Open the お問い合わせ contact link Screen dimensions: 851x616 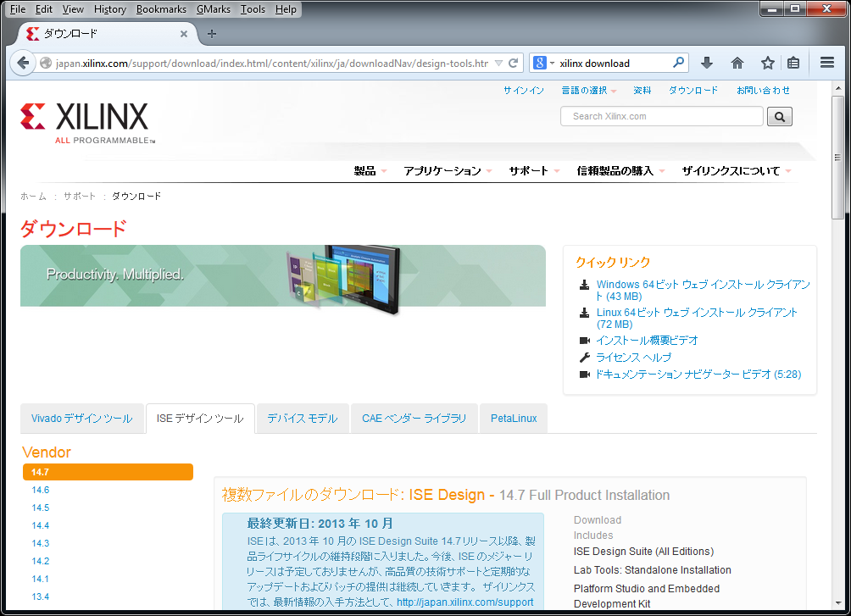(x=763, y=91)
